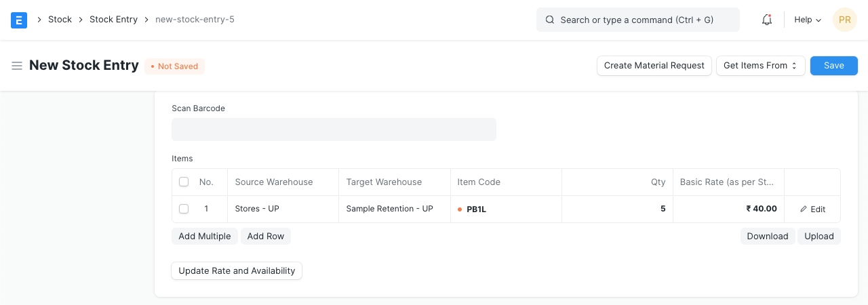This screenshot has width=868, height=305.
Task: Open the notifications bell icon
Action: click(x=767, y=20)
